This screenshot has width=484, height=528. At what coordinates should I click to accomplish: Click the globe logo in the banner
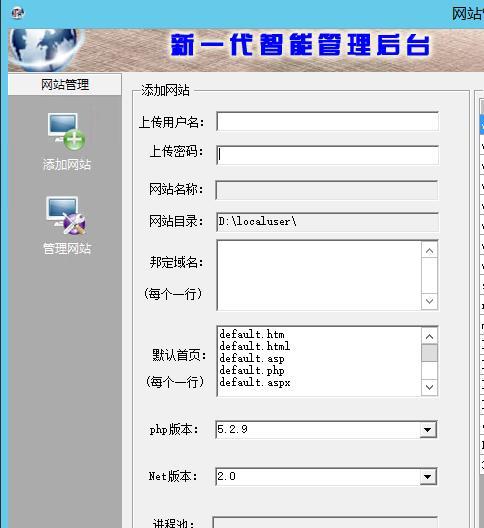tap(44, 50)
